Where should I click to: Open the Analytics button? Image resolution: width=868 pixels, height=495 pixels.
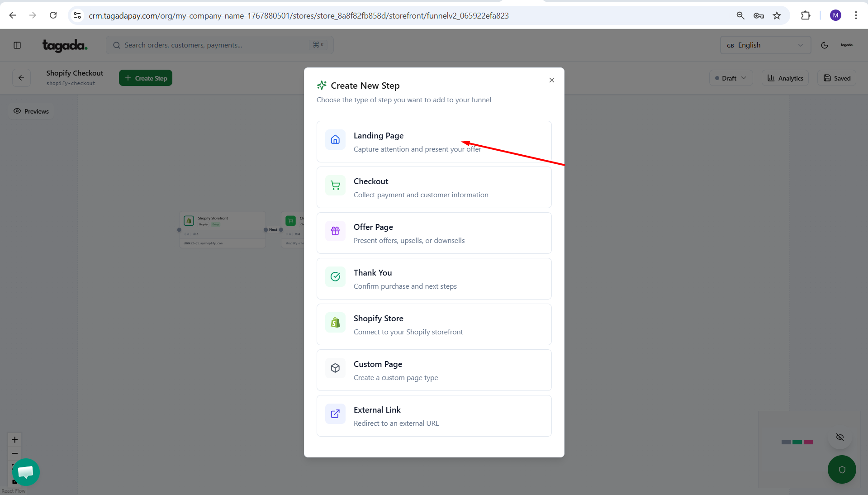tap(785, 78)
